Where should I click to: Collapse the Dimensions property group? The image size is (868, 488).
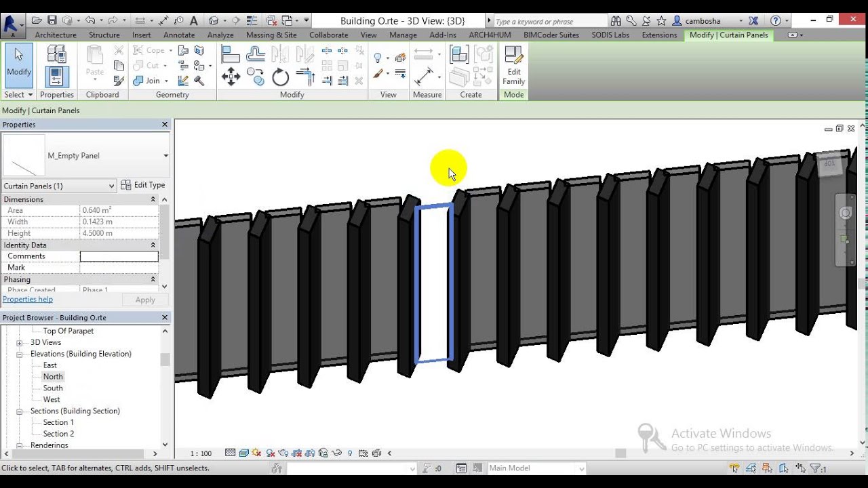click(x=153, y=199)
